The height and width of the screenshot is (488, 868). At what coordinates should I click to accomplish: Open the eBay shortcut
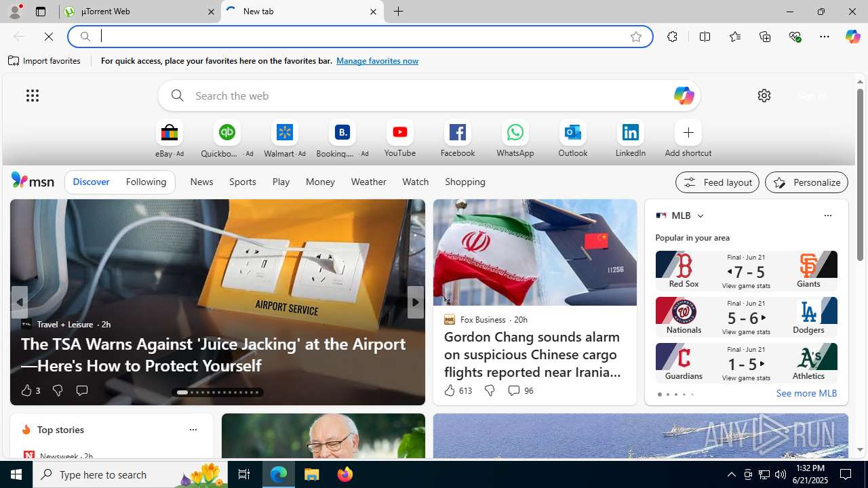pyautogui.click(x=170, y=139)
